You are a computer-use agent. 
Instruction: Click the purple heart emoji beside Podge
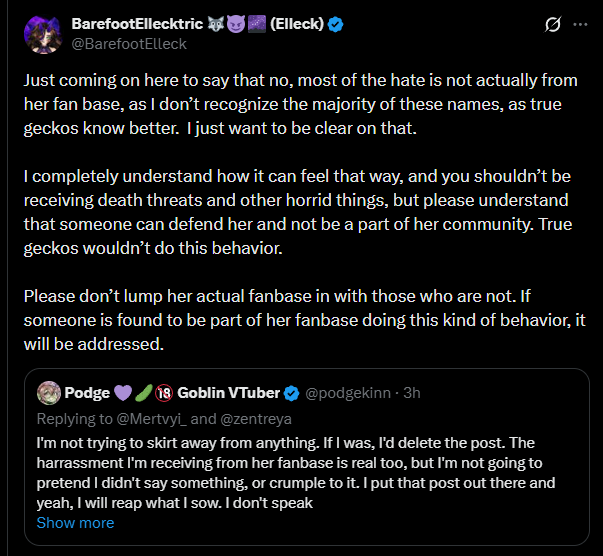coord(126,392)
